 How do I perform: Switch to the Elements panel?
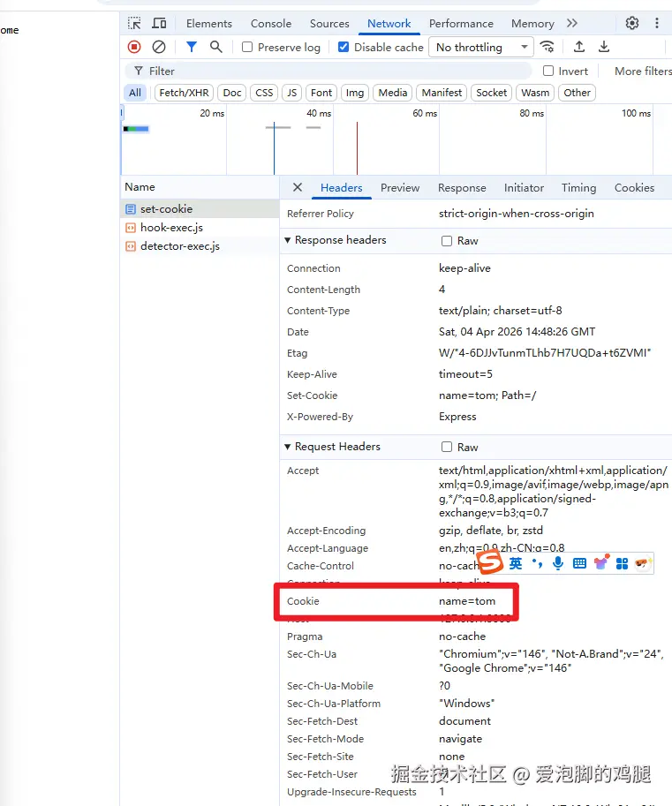(x=208, y=24)
